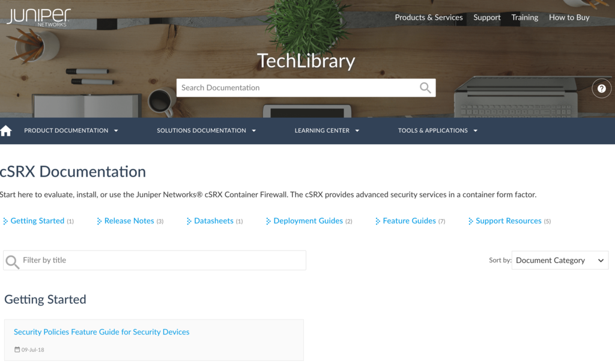
Task: Click the (7) count beside Feature Guides
Action: [441, 222]
